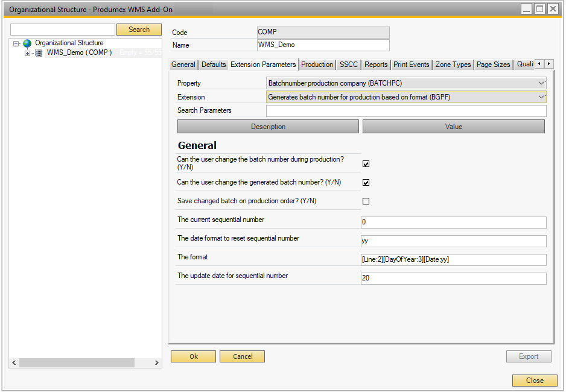
Task: Click the Ok button
Action: (x=193, y=356)
